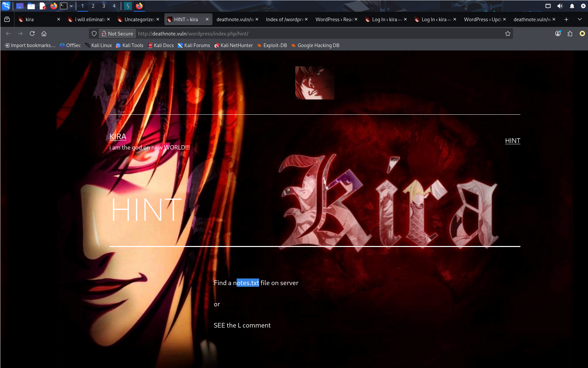The width and height of the screenshot is (588, 368).
Task: Open the Exploit-DB bookmark
Action: pyautogui.click(x=275, y=45)
